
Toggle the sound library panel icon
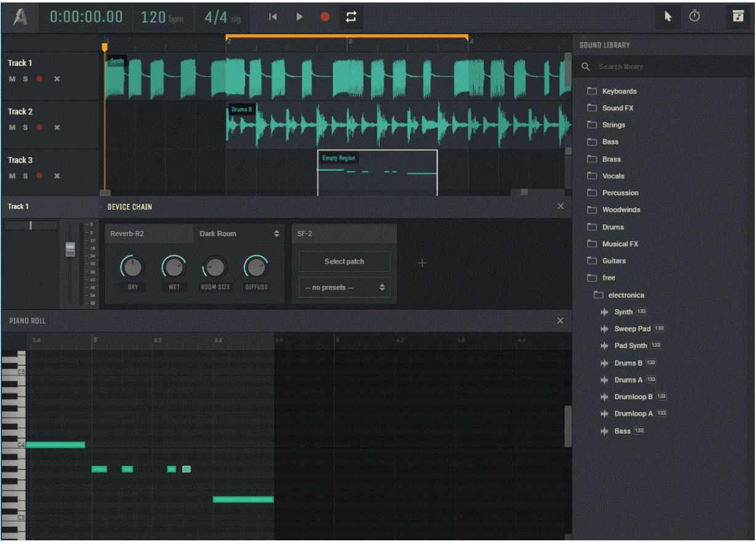(738, 17)
